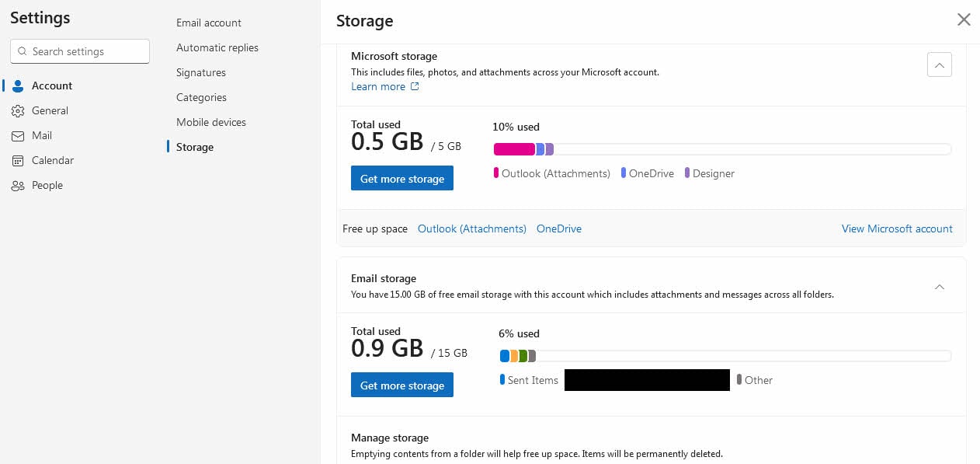This screenshot has width=980, height=464.
Task: Click the Manage storage heading
Action: click(390, 438)
